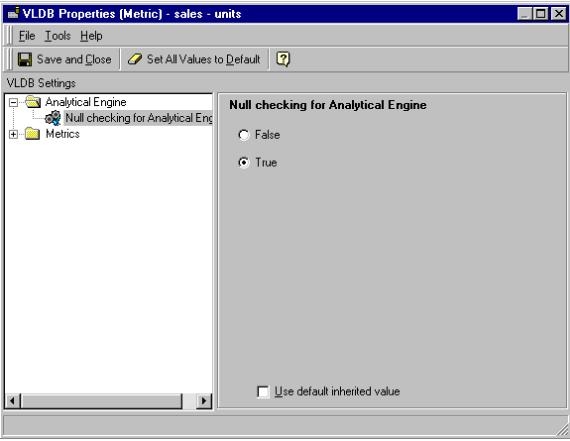Collapse the Analytical Engine tree node
The height and width of the screenshot is (441, 570).
(13, 102)
